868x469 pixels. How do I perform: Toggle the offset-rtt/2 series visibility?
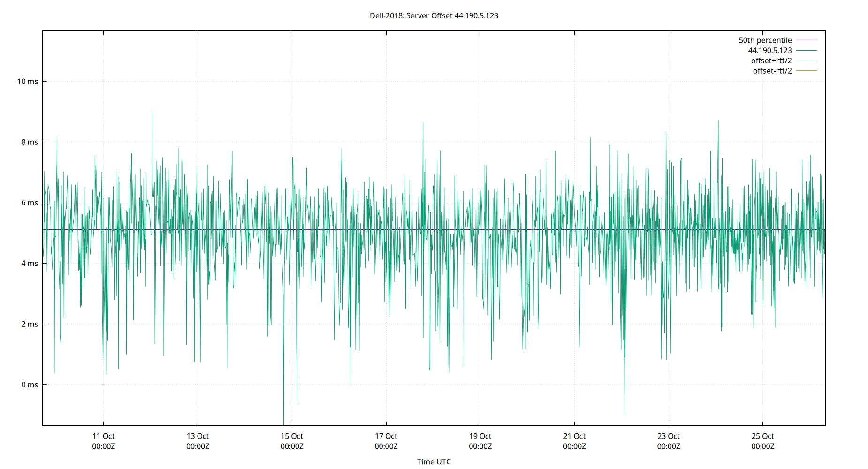click(x=771, y=70)
